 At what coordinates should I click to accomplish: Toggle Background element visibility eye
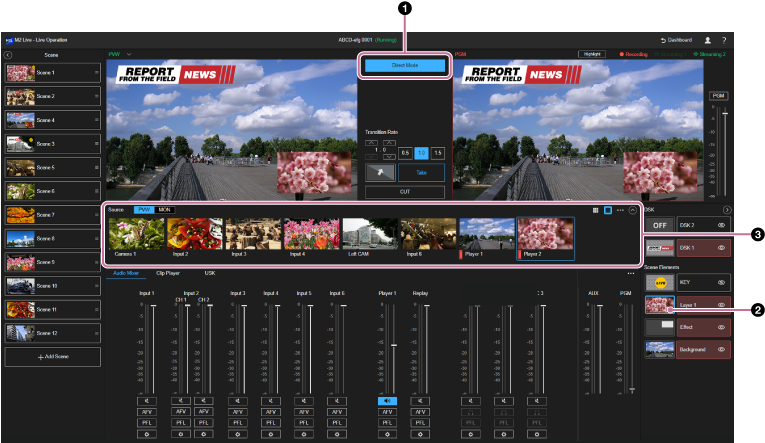722,350
